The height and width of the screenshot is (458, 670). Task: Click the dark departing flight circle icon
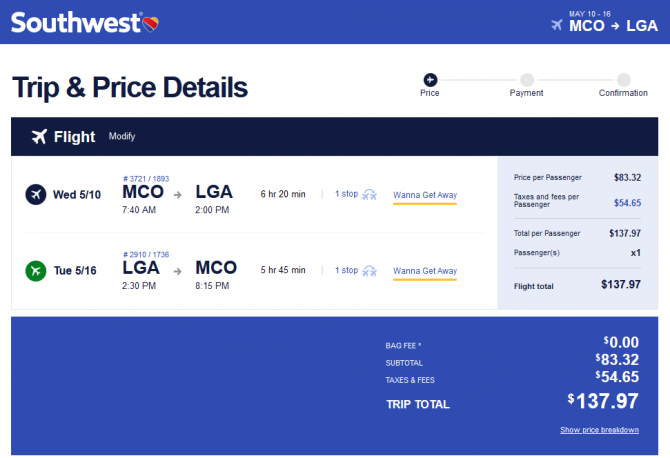tap(36, 194)
